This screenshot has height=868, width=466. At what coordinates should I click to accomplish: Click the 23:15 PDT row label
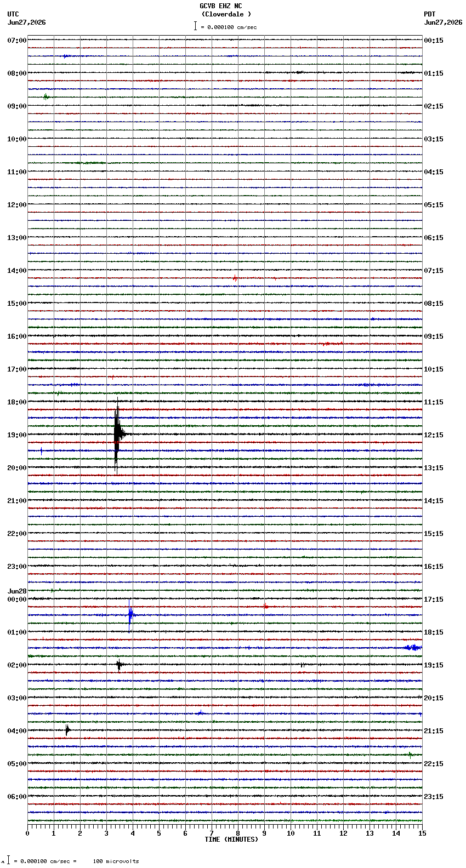[434, 797]
